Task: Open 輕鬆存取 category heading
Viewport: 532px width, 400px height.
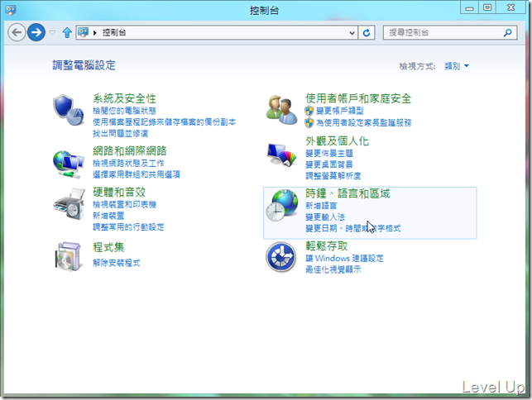Action: 326,246
